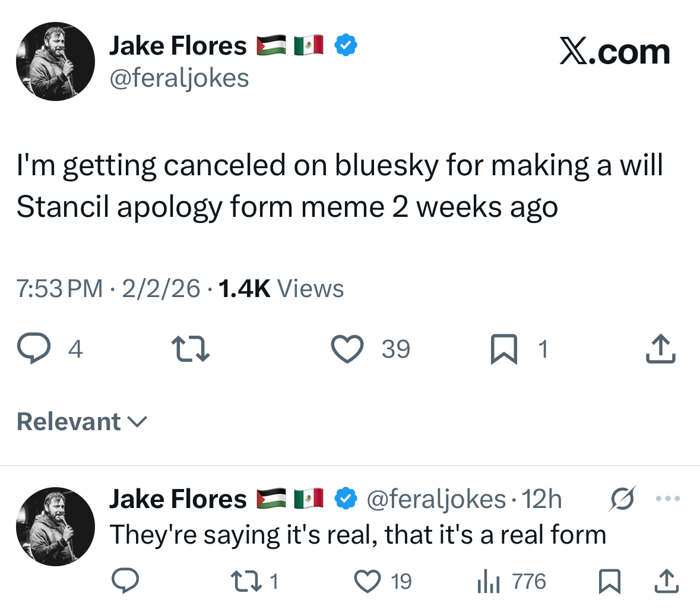Like the main post with heart icon

pos(347,349)
